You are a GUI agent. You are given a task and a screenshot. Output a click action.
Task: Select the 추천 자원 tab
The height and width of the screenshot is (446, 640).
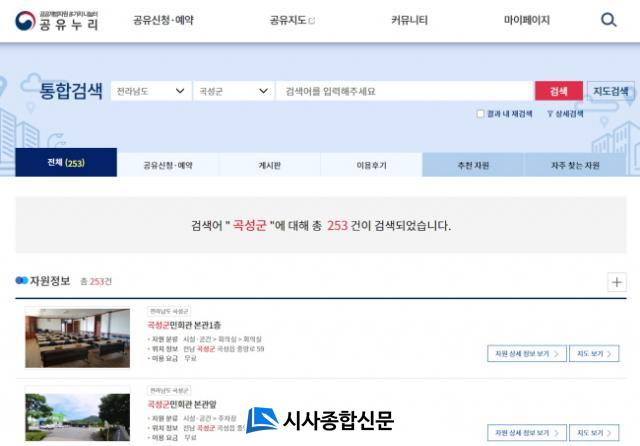(473, 164)
